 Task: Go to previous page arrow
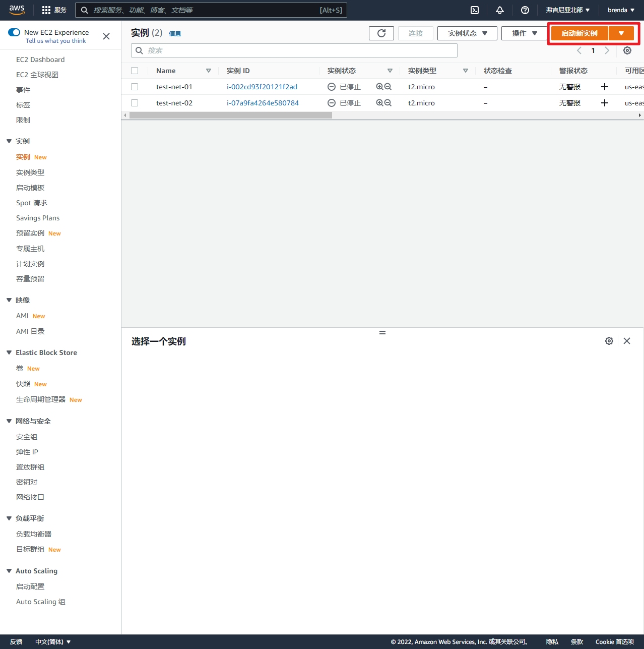click(x=579, y=50)
